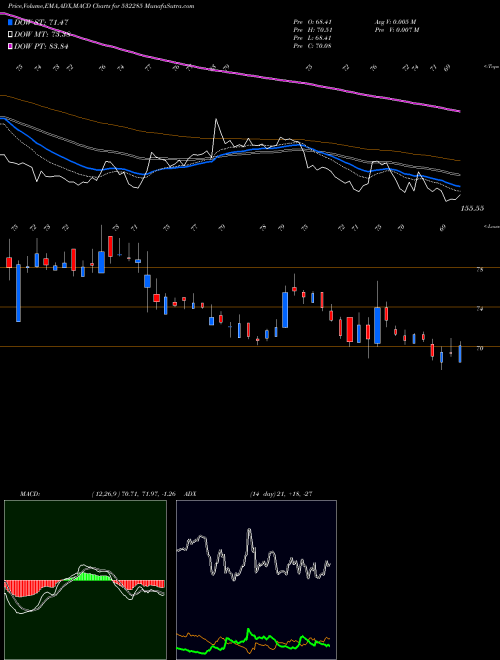Click the magenta DOW PT legend swatch
This screenshot has height=660, width=500.
(x=10, y=46)
